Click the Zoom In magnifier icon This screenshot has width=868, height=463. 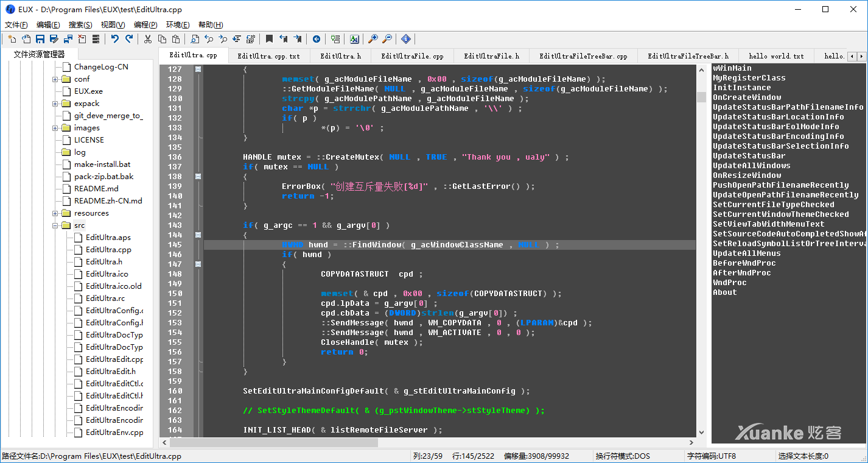373,39
